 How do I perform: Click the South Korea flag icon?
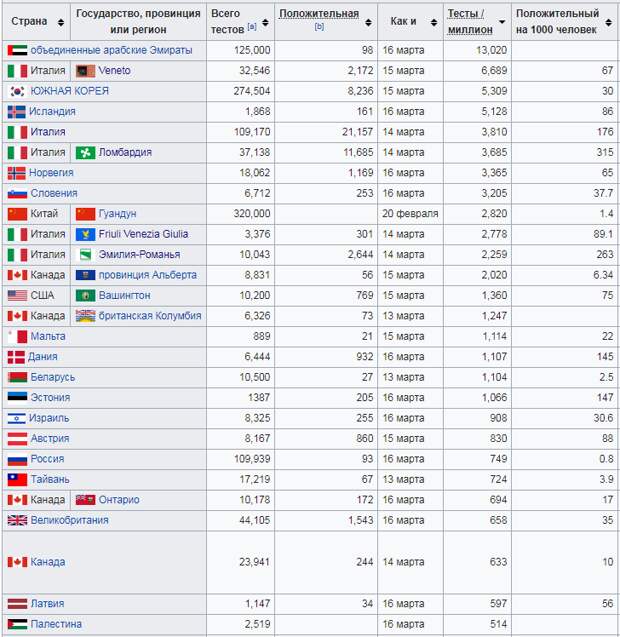click(17, 91)
